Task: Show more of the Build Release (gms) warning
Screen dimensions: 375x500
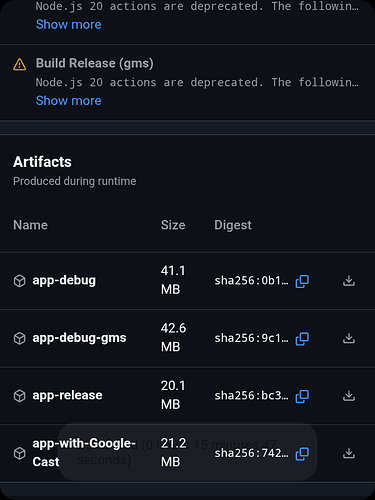Action: pyautogui.click(x=68, y=101)
